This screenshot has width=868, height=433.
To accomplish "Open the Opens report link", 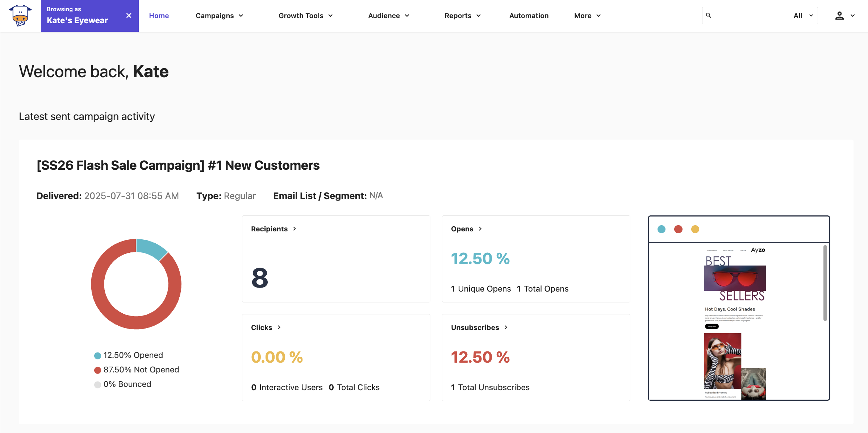I will tap(466, 229).
